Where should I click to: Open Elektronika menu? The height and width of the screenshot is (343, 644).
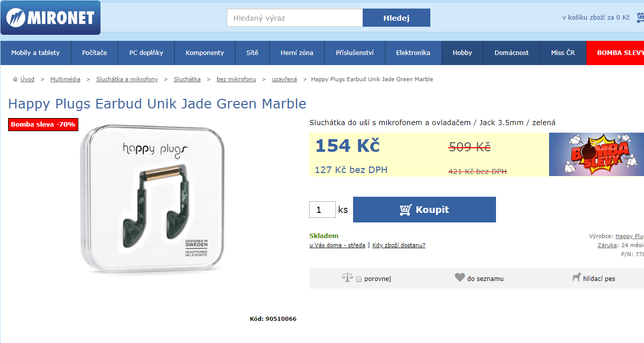413,53
